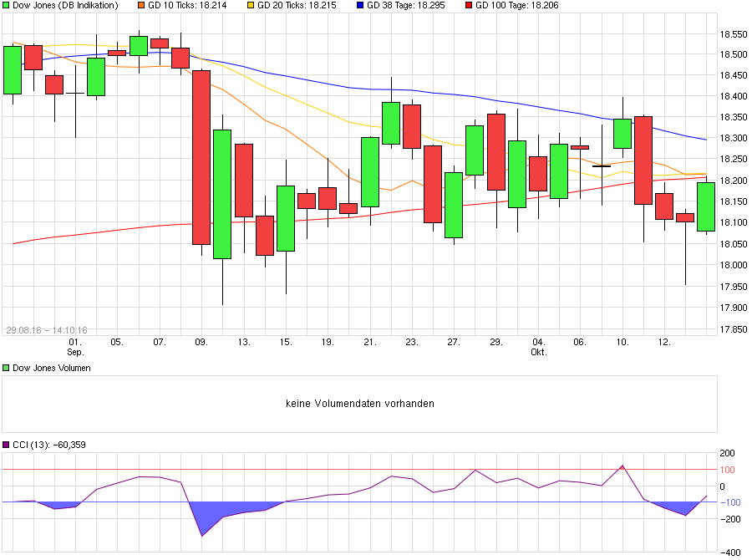Viewport: 752px width, 560px height.
Task: Select 'GD 10 Ticks: 18.214' legend label
Action: 187,5
